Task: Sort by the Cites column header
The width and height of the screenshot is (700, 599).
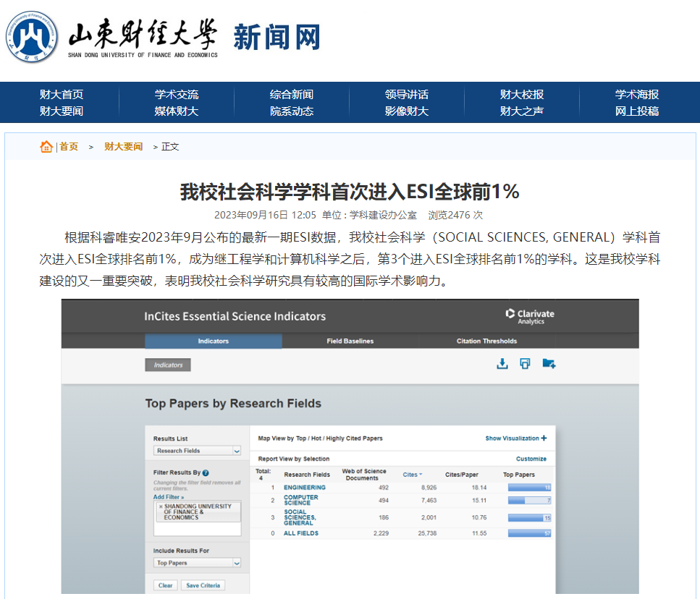Action: pos(412,475)
